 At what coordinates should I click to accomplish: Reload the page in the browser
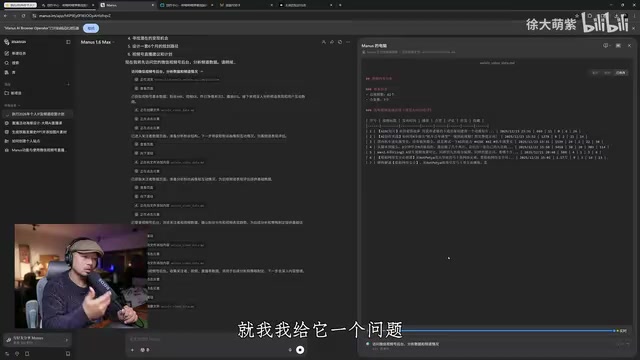24,16
